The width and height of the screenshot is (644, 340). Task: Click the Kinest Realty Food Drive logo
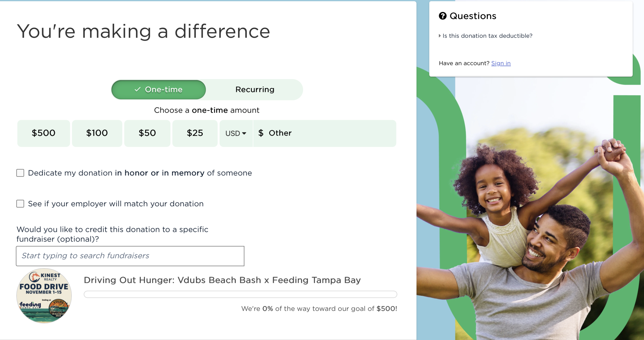coord(44,296)
